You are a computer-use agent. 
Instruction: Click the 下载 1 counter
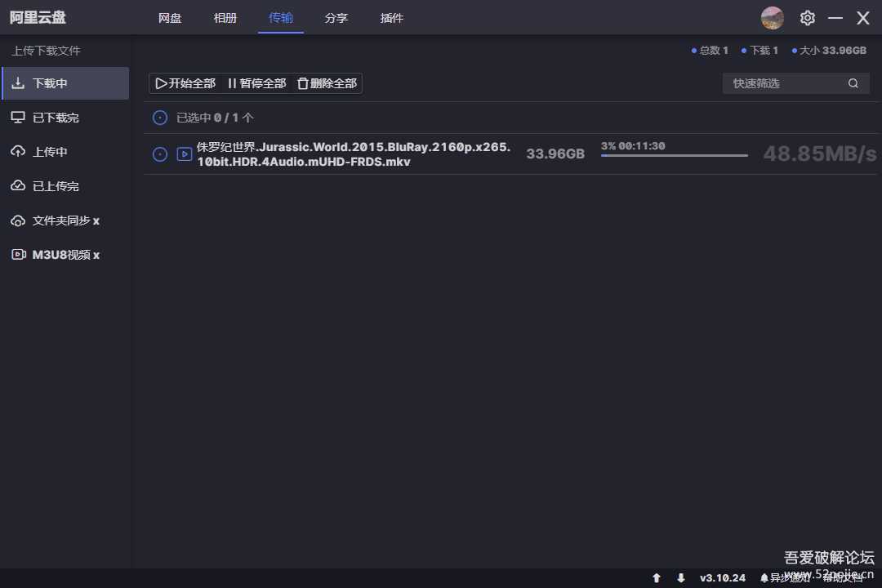(760, 51)
